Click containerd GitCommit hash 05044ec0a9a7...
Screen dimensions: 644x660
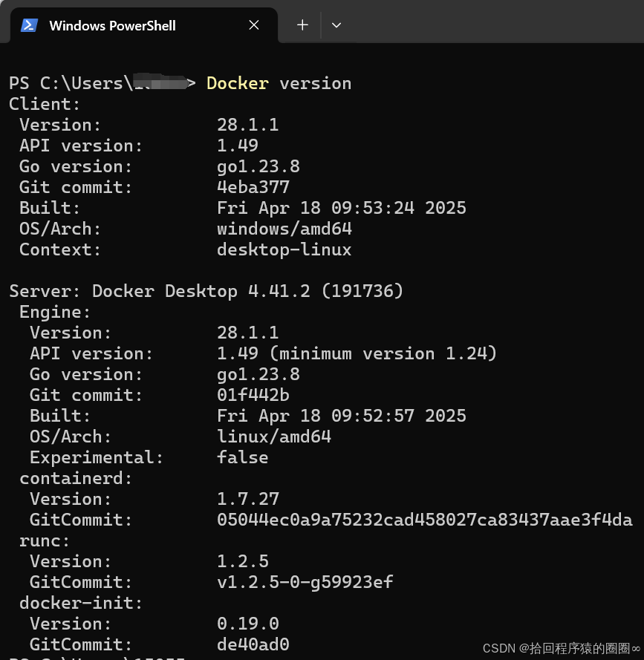[x=425, y=520]
